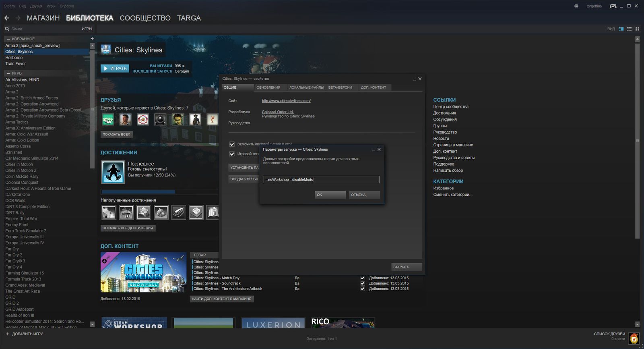Open the Cities: Skylines game icon
Viewport: 644px width, 349px height.
coord(106,50)
